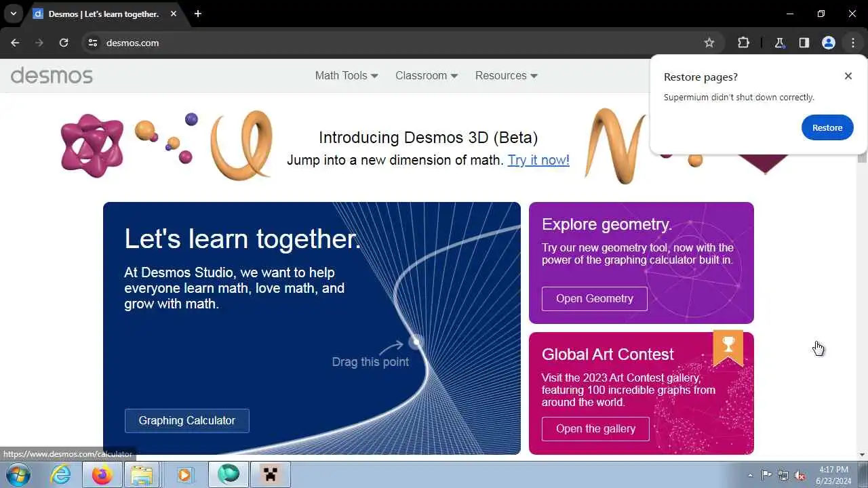Viewport: 868px width, 488px height.
Task: Open the Graphing Calculator button
Action: pos(187,421)
